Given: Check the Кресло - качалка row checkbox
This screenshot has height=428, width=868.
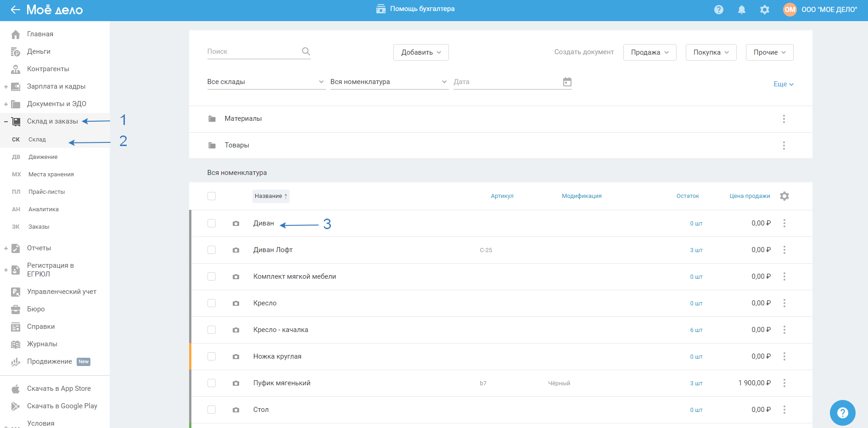Looking at the screenshot, I should pos(212,330).
